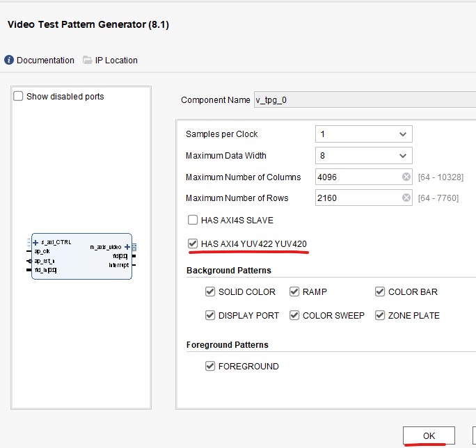Uncheck the ZONE PLATE pattern
476x448 pixels.
pos(380,316)
